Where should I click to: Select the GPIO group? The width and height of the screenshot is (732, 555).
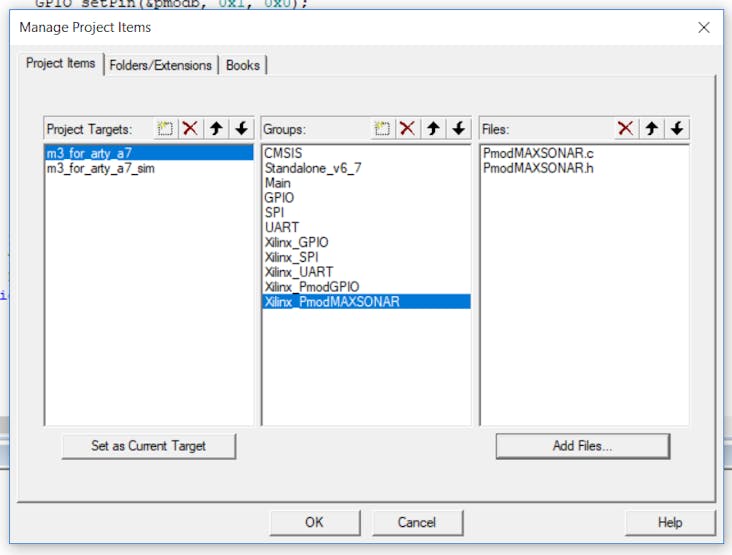[x=366, y=198]
